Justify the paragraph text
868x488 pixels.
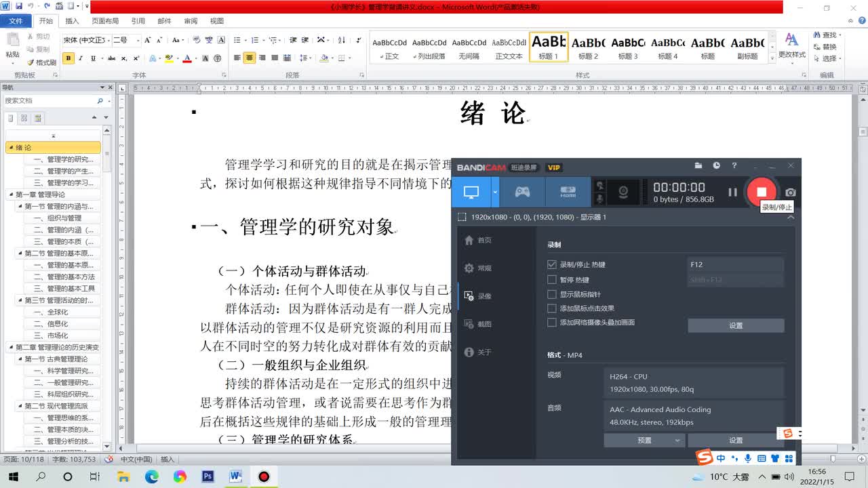click(275, 58)
